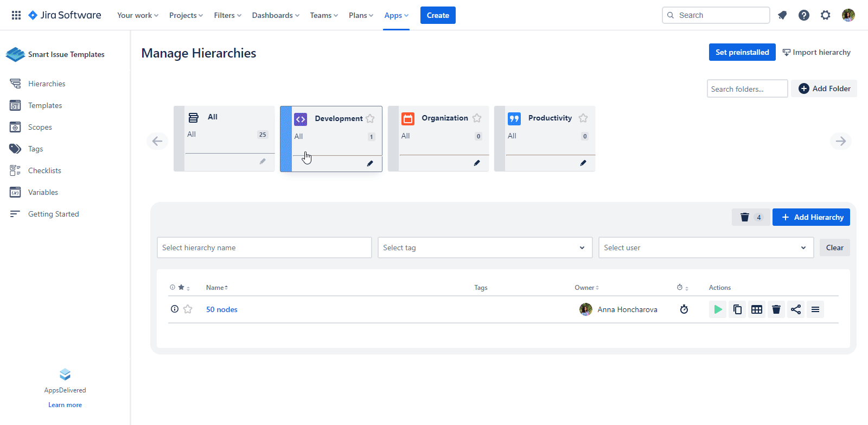This screenshot has width=868, height=425.
Task: Share the 50 nodes hierarchy
Action: tap(796, 309)
